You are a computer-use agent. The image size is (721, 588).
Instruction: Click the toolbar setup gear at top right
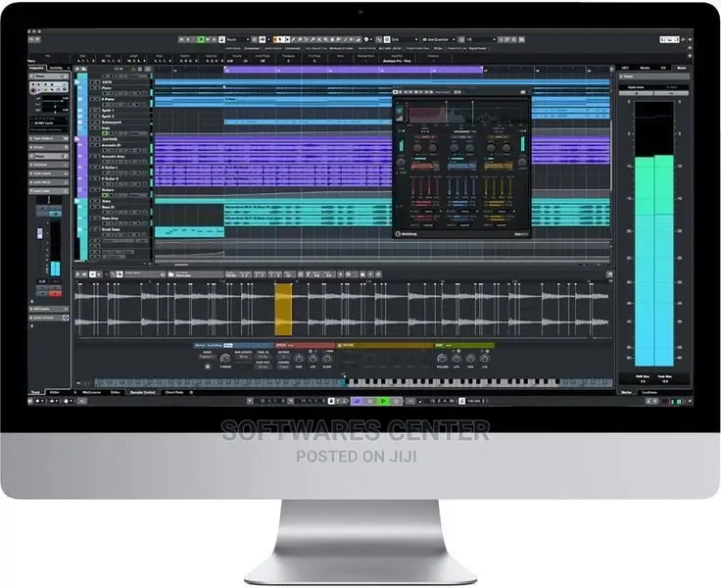[x=690, y=39]
